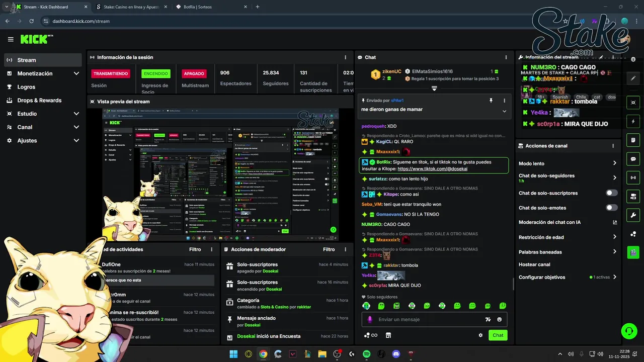Collapse the gift leaderboard chevron in chat
This screenshot has width=644, height=362.
pyautogui.click(x=434, y=88)
